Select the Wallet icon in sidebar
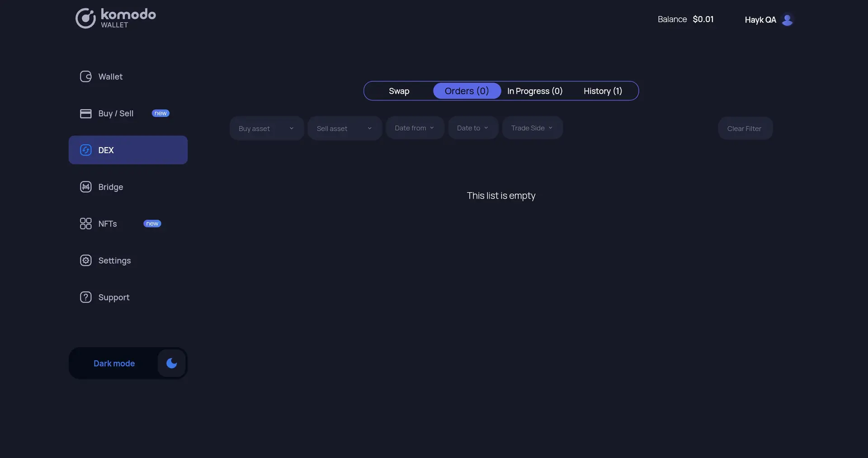 pyautogui.click(x=85, y=76)
